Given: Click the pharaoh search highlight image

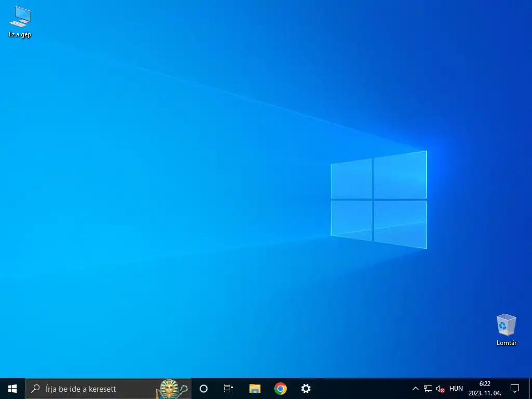Looking at the screenshot, I should pyautogui.click(x=172, y=389).
